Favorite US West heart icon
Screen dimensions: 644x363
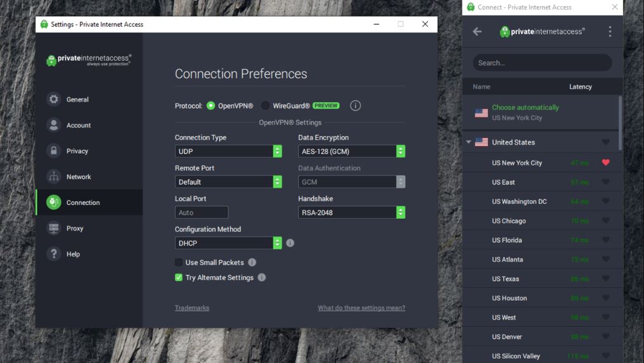click(606, 317)
